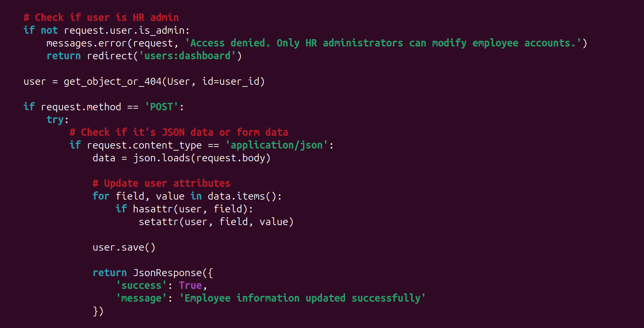The height and width of the screenshot is (328, 644).
Task: Click the 'get_object_or_404' function call
Action: tap(112, 81)
